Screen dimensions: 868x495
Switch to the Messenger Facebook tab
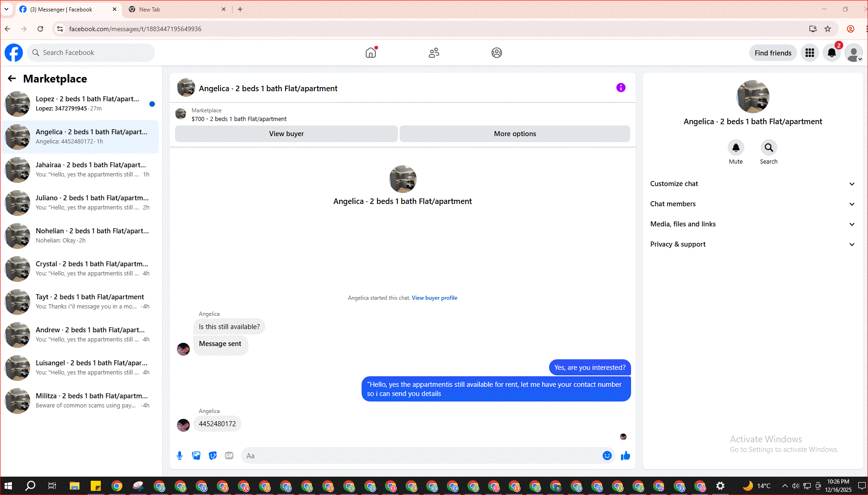pyautogui.click(x=68, y=10)
